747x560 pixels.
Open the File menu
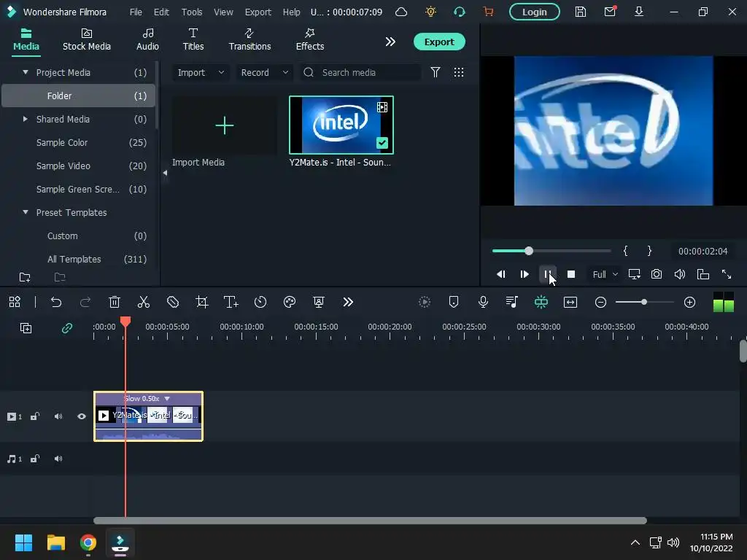[x=136, y=12]
